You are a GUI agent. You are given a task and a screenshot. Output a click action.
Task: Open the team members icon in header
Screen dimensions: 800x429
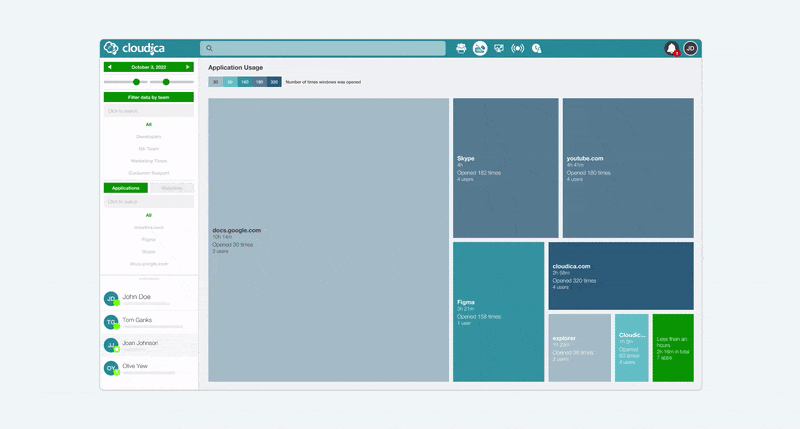(x=461, y=48)
